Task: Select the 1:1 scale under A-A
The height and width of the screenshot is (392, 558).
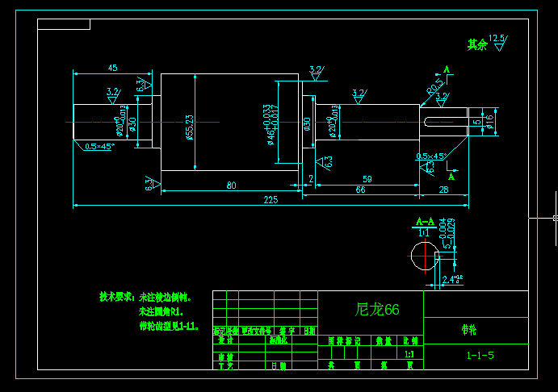Action: tap(423, 233)
